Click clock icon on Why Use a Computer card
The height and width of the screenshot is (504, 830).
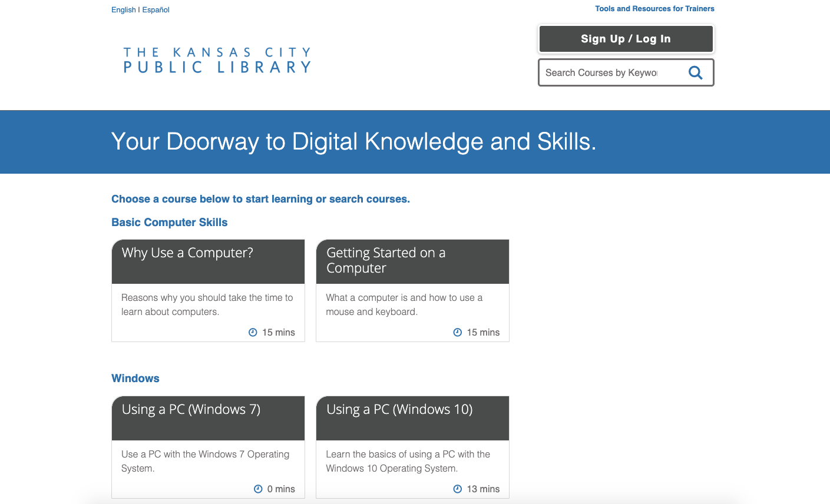pos(253,332)
